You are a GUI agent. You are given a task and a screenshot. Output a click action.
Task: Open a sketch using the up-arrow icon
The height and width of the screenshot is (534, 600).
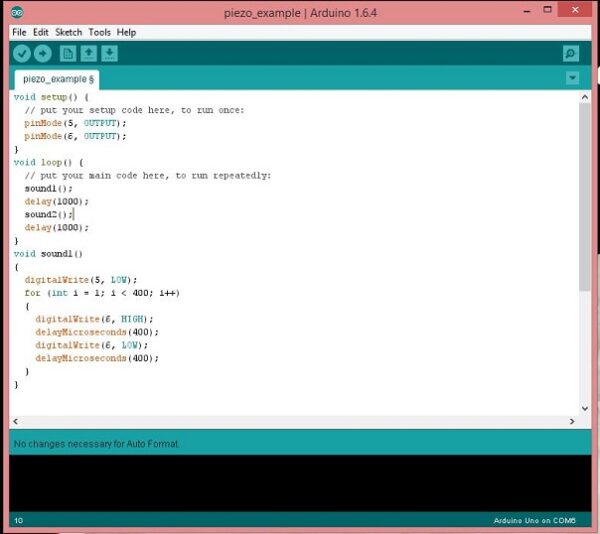(x=89, y=54)
